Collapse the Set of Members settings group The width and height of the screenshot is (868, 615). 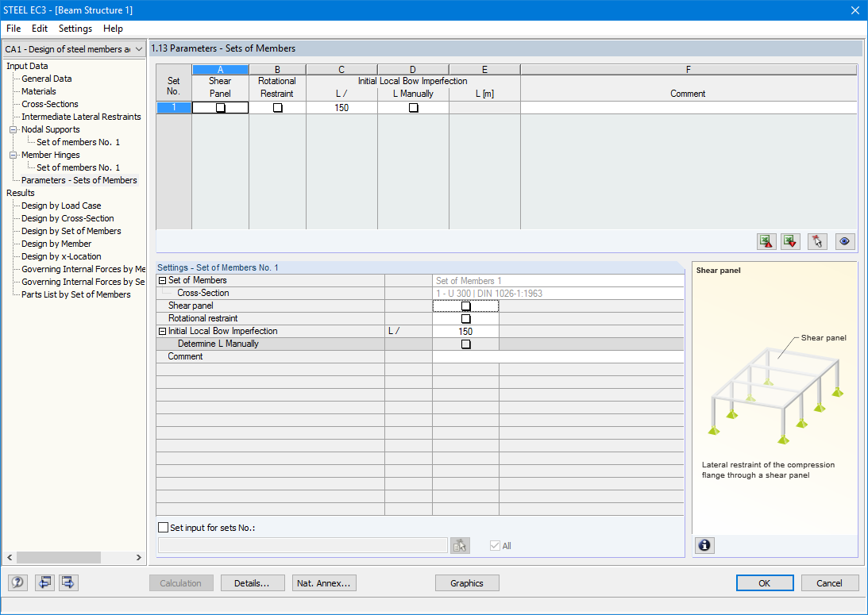pyautogui.click(x=162, y=280)
